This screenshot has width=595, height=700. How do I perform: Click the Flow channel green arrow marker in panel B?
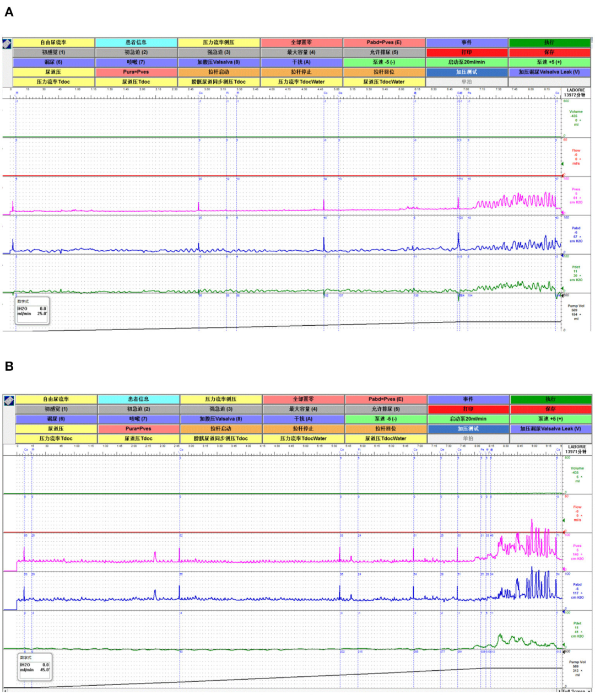pos(563,520)
